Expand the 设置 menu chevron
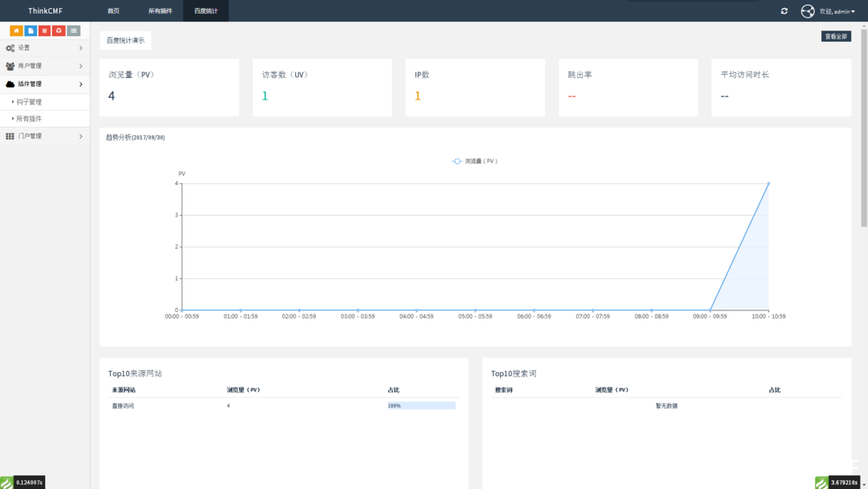This screenshot has width=868, height=489. tap(81, 48)
